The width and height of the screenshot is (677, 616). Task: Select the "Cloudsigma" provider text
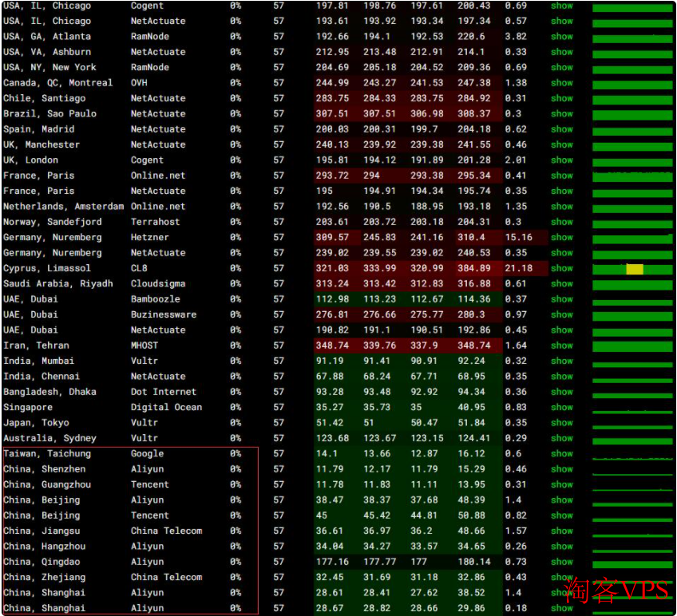coord(158,284)
